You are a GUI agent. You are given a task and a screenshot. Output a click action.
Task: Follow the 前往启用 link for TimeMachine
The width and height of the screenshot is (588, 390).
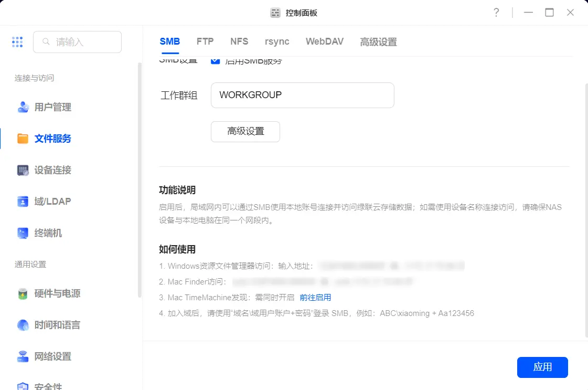[315, 298]
